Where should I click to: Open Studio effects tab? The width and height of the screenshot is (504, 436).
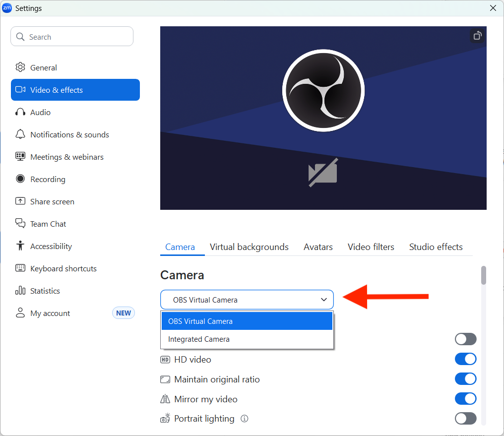(436, 247)
